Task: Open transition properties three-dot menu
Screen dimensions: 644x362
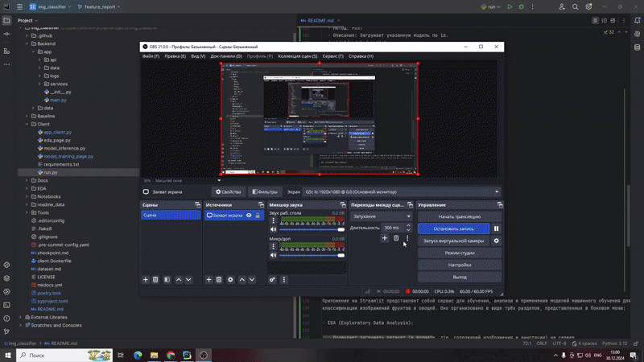Action: click(407, 238)
